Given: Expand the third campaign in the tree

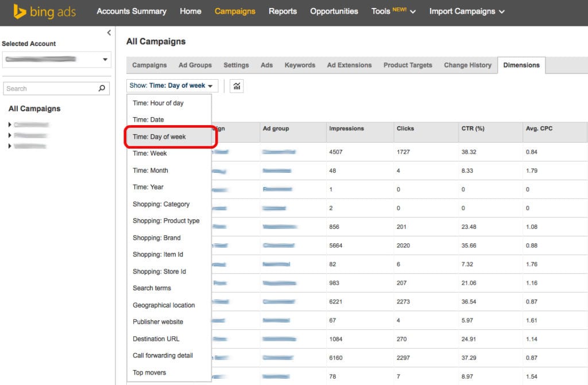Looking at the screenshot, I should tap(10, 146).
